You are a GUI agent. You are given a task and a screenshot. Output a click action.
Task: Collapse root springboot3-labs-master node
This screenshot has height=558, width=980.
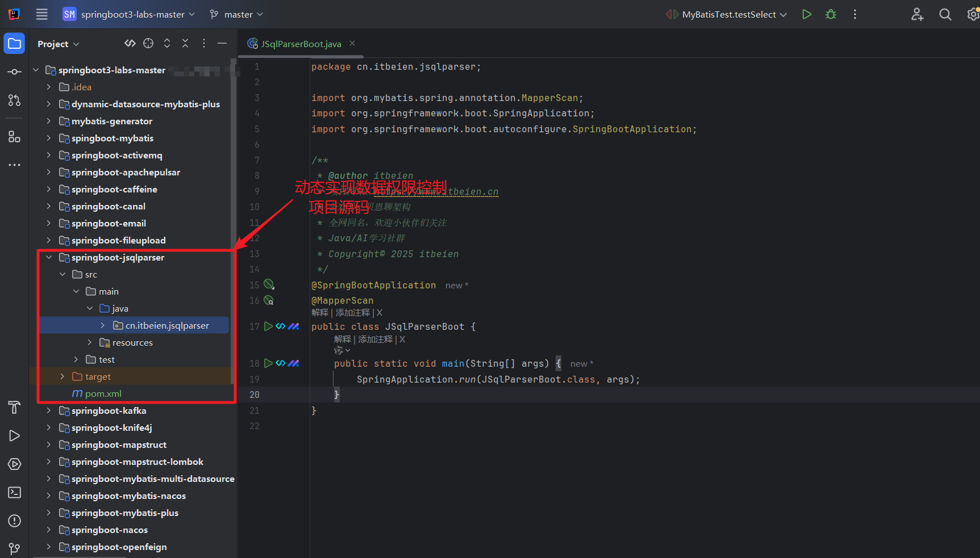[x=36, y=70]
